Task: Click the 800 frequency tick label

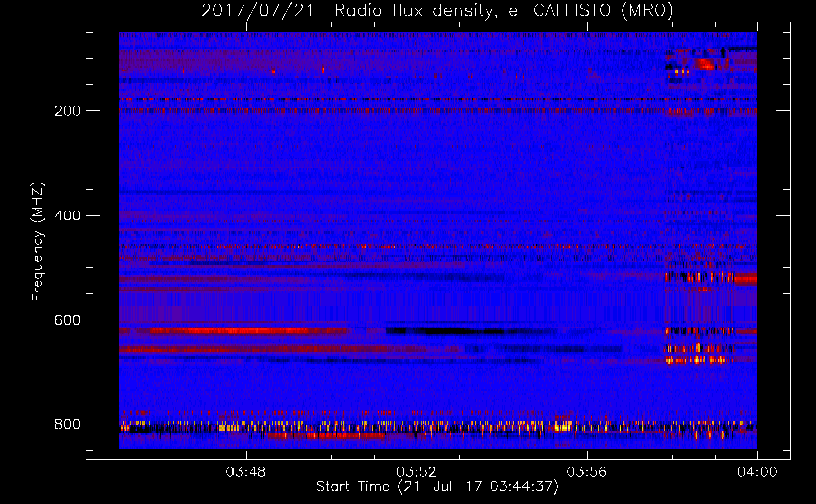Action: click(x=68, y=425)
